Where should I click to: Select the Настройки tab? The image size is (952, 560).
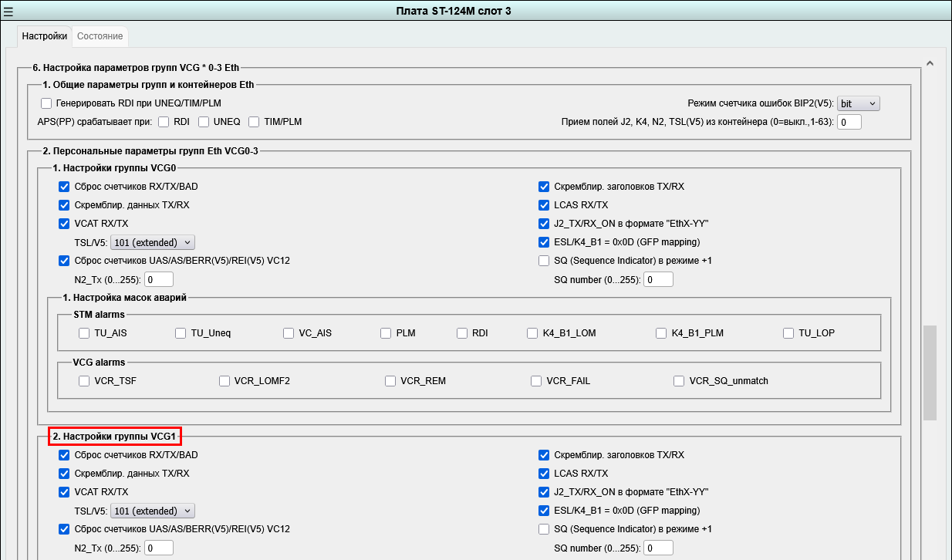44,36
